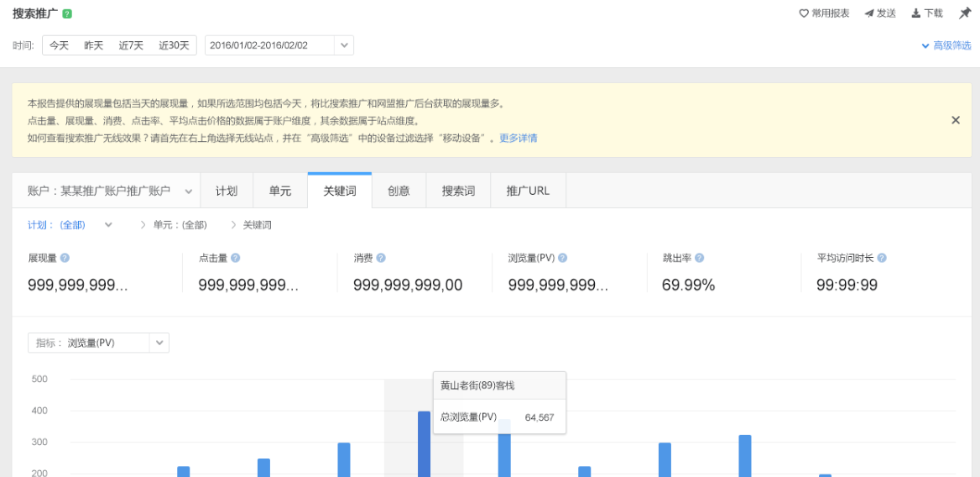Click the help icon next to 浏览量(PV) metric

pos(562,259)
